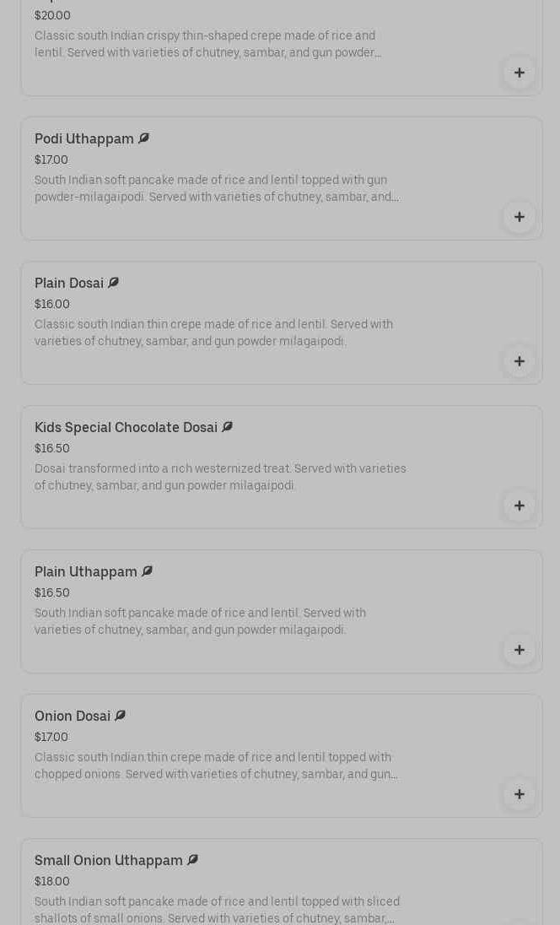Click vegetarian leaf icon beside Podi Uthappam

(x=143, y=138)
